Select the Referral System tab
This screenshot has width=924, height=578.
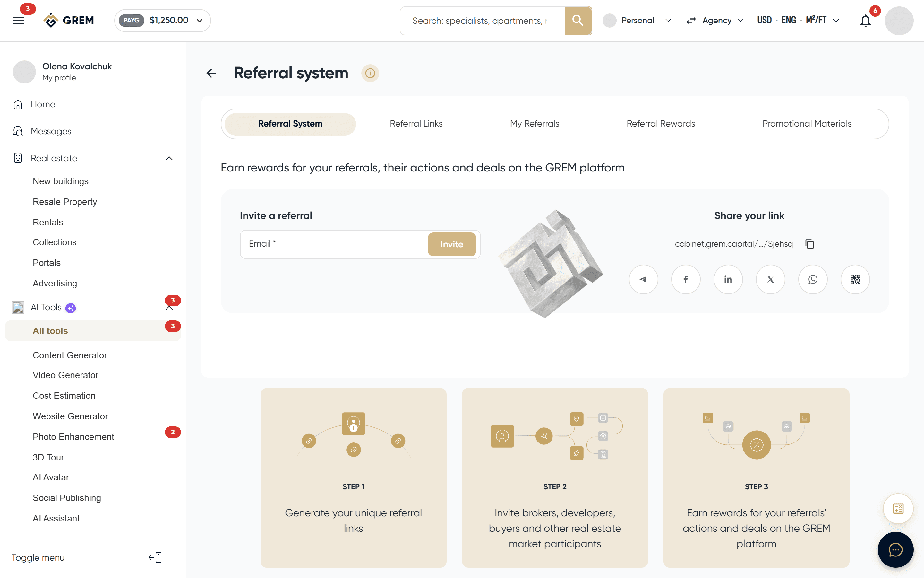290,124
